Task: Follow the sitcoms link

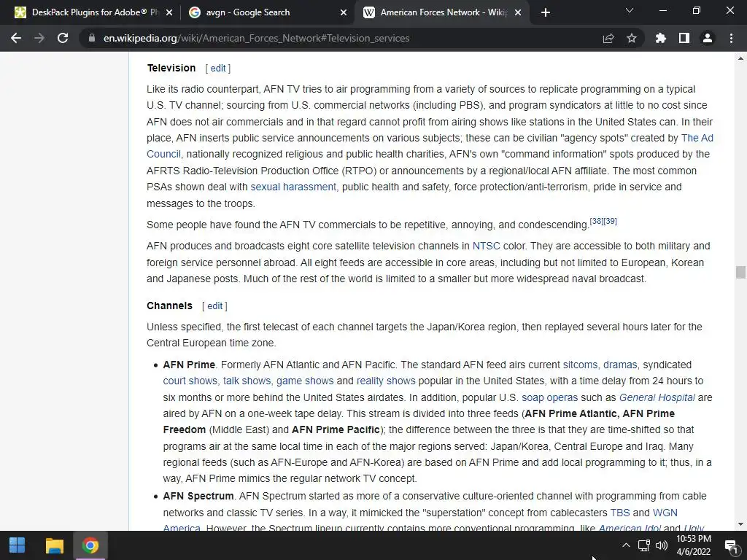Action: [x=580, y=365]
